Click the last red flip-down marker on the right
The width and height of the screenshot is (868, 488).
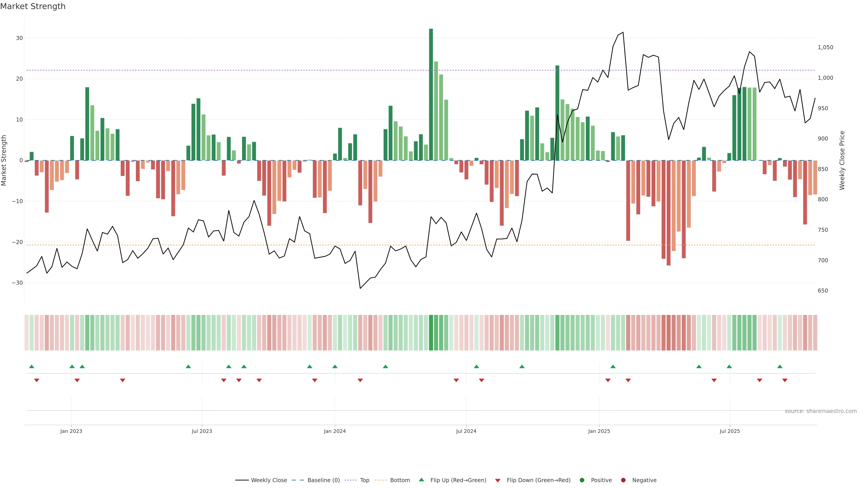(785, 380)
